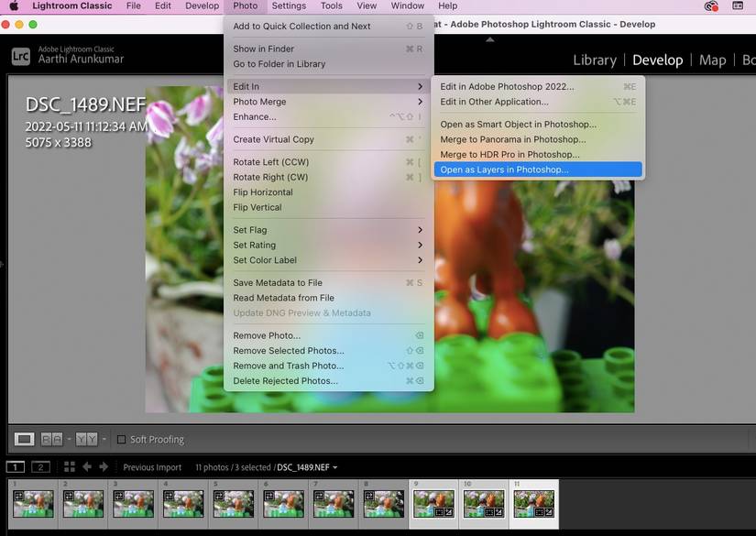756x536 pixels.
Task: Select the loupe view mode icon
Action: point(24,439)
